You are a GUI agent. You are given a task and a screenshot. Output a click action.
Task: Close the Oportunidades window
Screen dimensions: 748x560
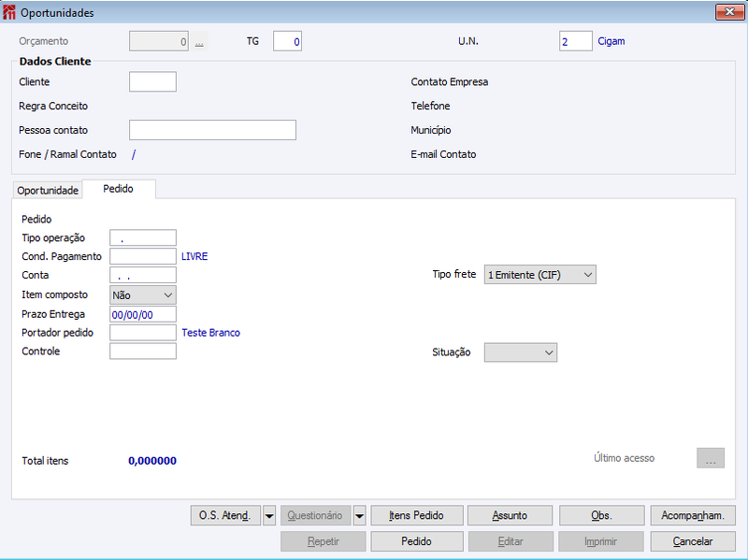(x=729, y=12)
